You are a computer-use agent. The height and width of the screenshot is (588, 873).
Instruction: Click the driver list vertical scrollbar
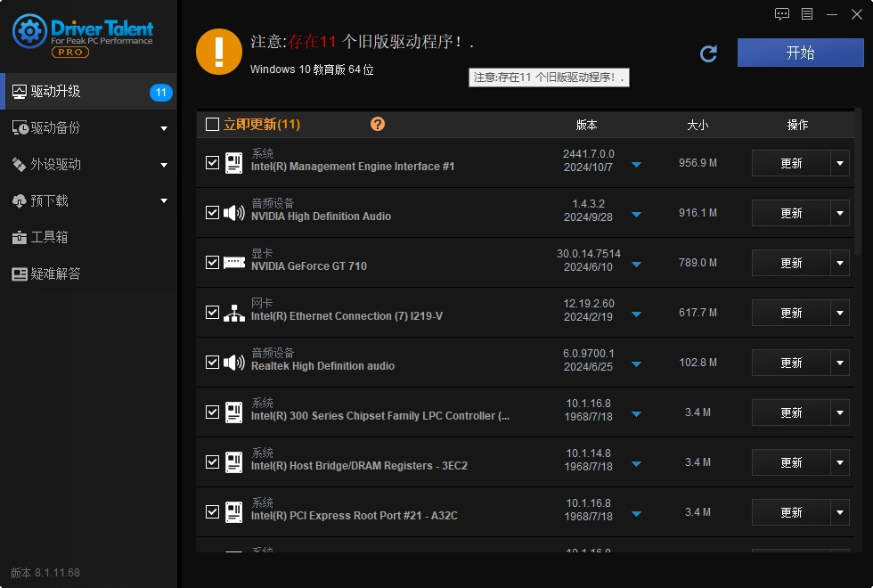[858, 181]
